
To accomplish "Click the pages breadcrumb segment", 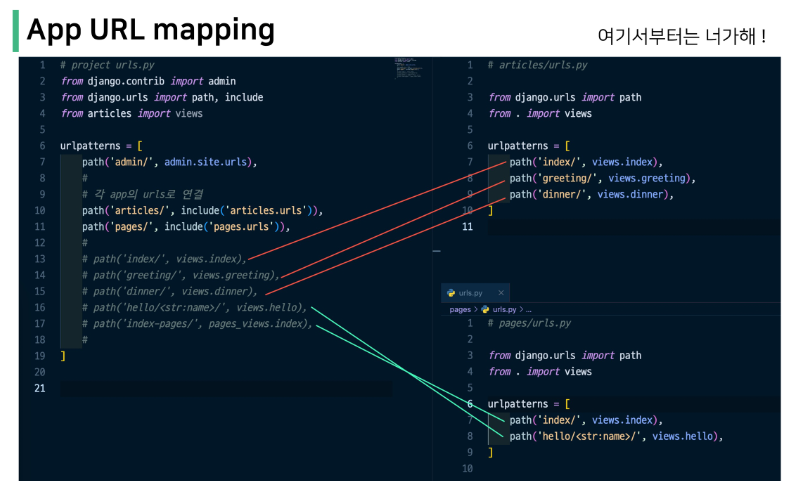I will coord(460,309).
